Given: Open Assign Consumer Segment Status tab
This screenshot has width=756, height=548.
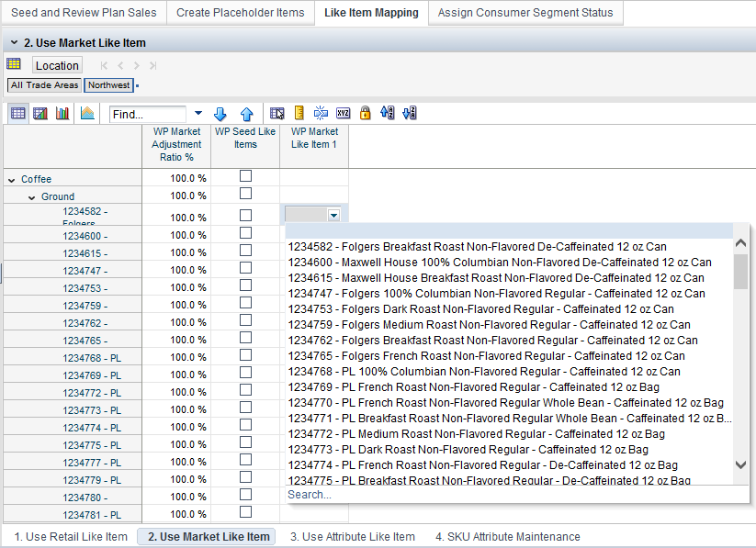Looking at the screenshot, I should point(525,13).
